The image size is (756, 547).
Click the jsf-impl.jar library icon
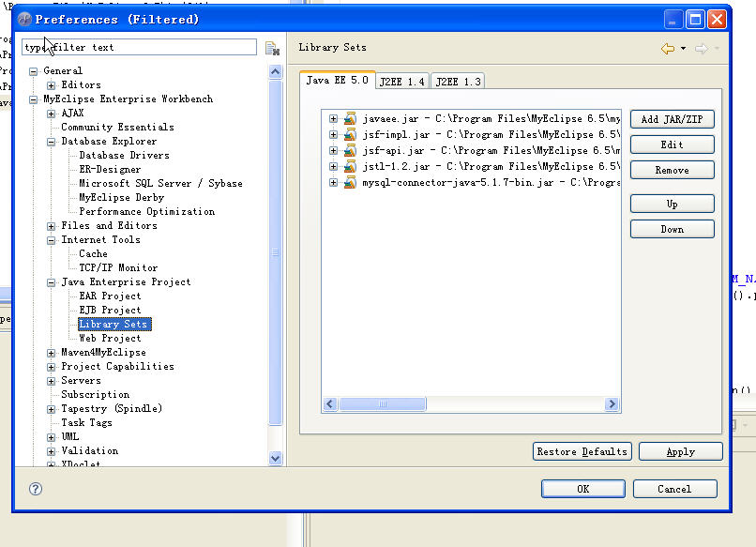pyautogui.click(x=350, y=134)
